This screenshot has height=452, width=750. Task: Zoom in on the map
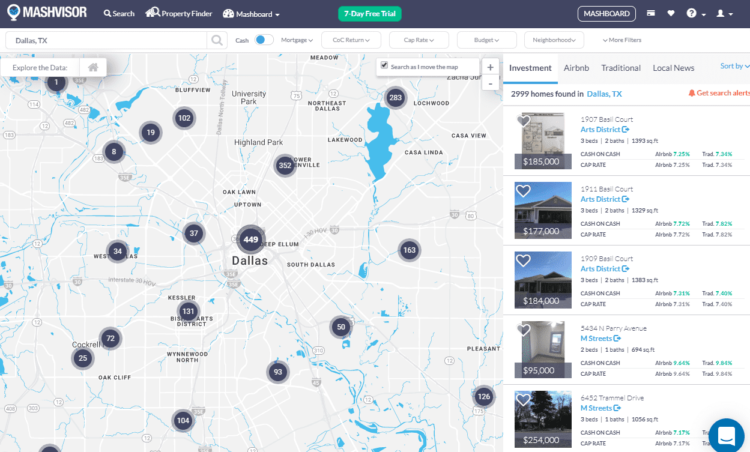(x=490, y=67)
